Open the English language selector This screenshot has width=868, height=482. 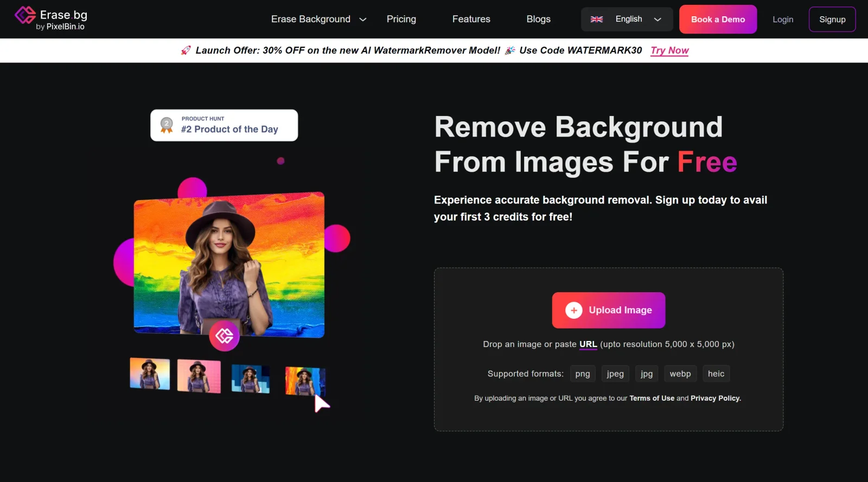(x=627, y=19)
